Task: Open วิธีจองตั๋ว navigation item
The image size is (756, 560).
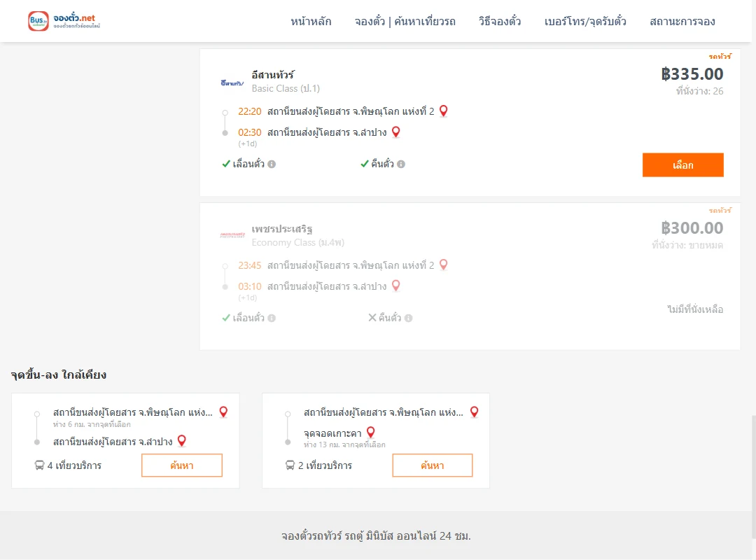Action: [500, 21]
